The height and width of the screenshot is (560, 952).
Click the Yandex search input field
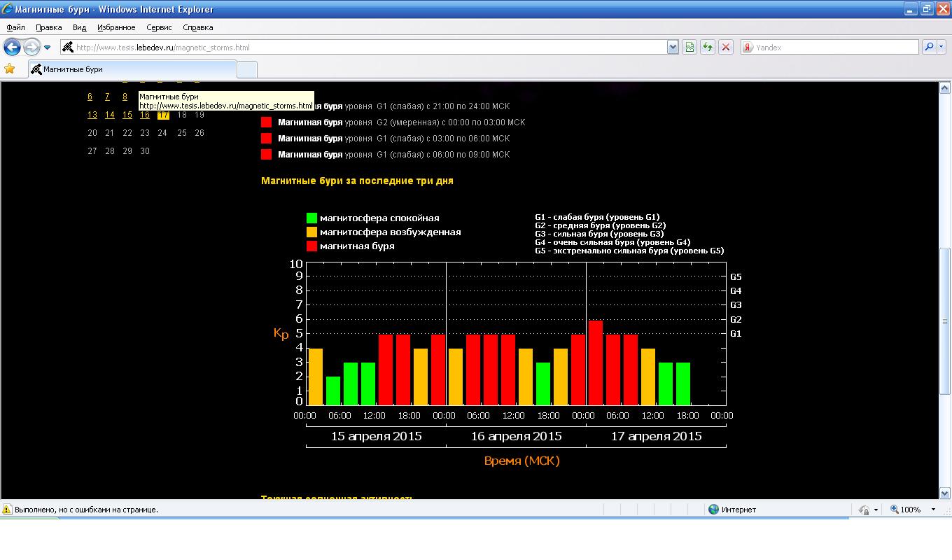pos(833,48)
